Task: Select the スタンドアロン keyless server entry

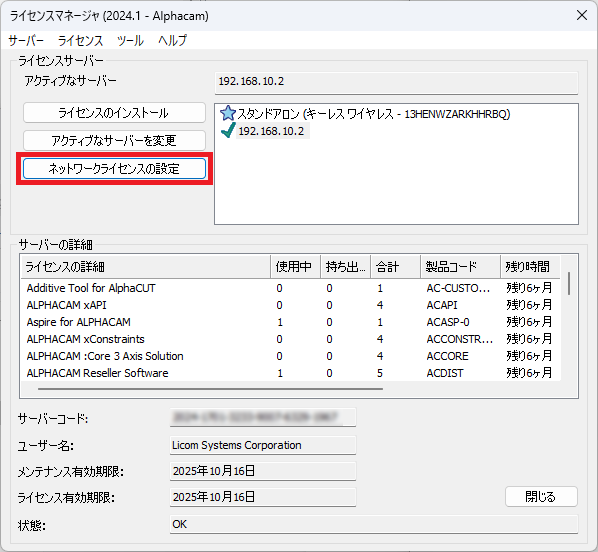Action: (x=374, y=114)
